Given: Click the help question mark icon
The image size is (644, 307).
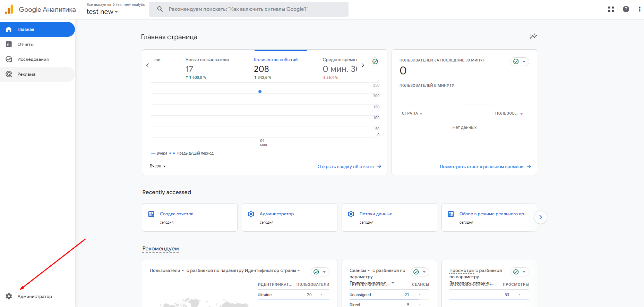Looking at the screenshot, I should (626, 9).
